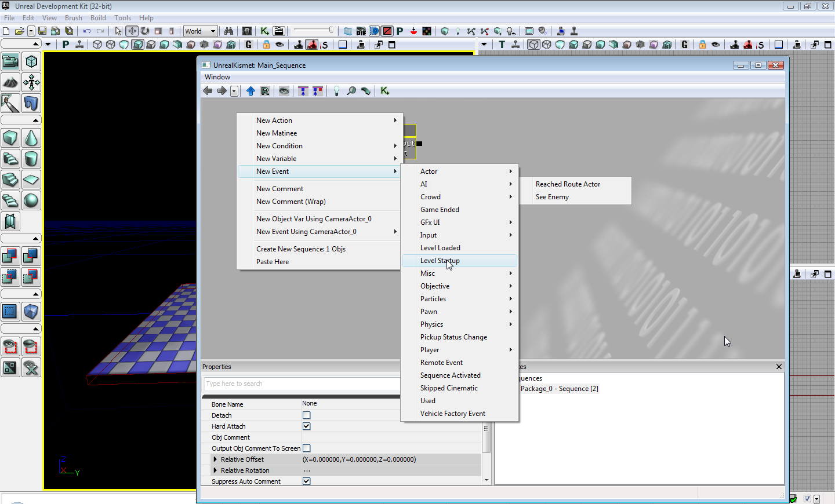Zoom to fit with magnifier in Kismet

[x=351, y=91]
